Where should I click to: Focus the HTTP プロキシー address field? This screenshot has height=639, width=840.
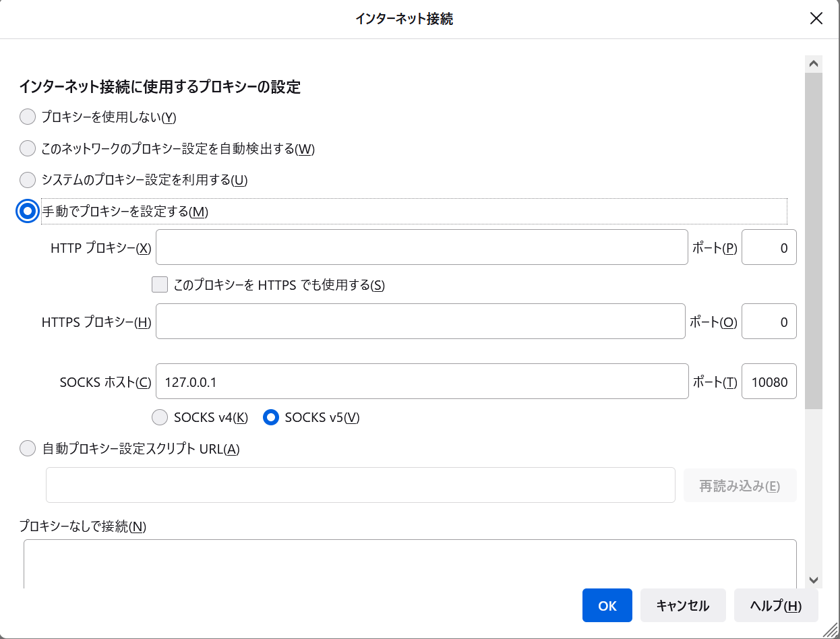(422, 247)
